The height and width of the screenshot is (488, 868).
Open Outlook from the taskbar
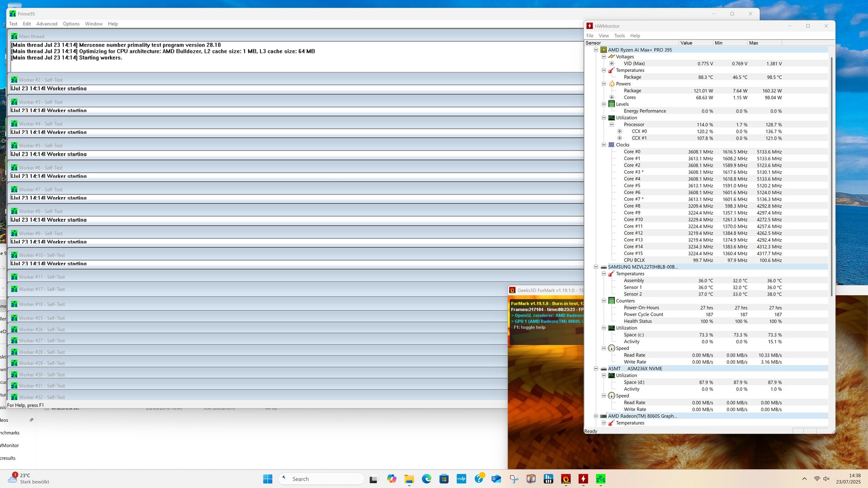click(496, 479)
